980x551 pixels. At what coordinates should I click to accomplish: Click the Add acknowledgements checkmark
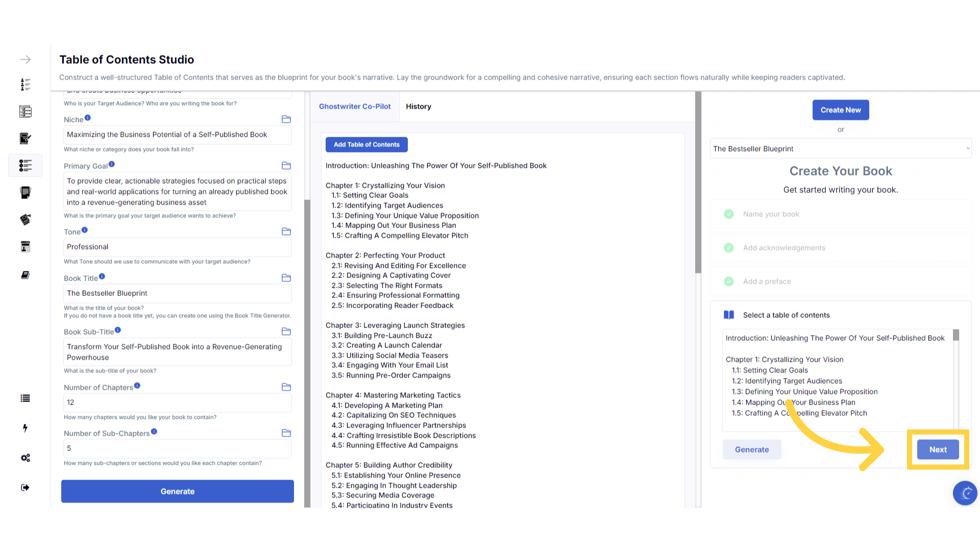[x=729, y=248]
